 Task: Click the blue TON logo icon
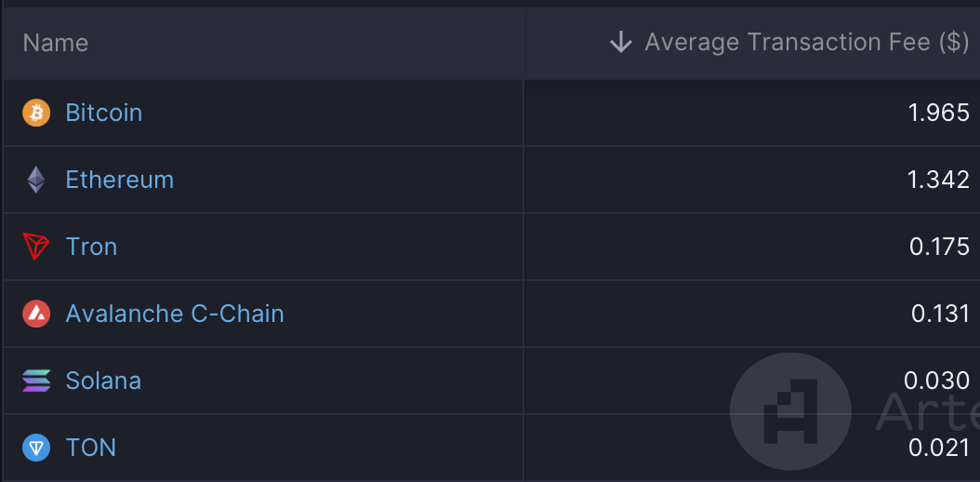[x=36, y=448]
